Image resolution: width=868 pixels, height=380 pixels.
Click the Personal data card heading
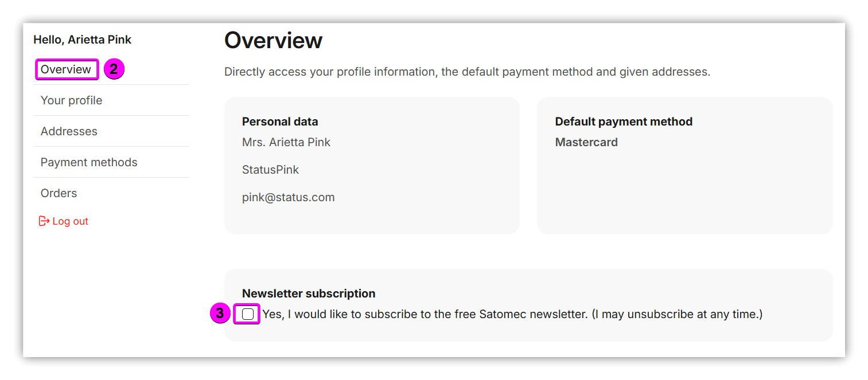pos(280,122)
